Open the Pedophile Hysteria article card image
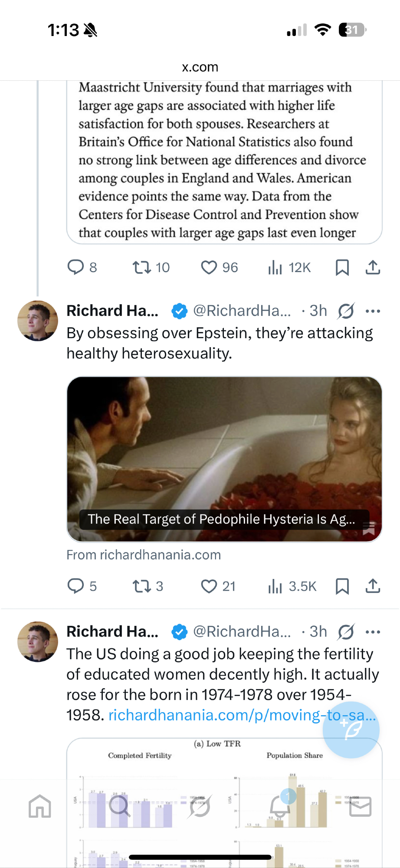Screen dimensions: 400x868 [224, 459]
